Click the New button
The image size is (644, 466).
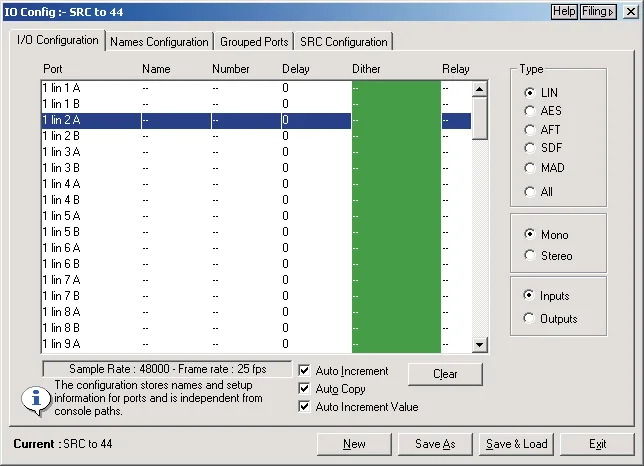pyautogui.click(x=354, y=444)
